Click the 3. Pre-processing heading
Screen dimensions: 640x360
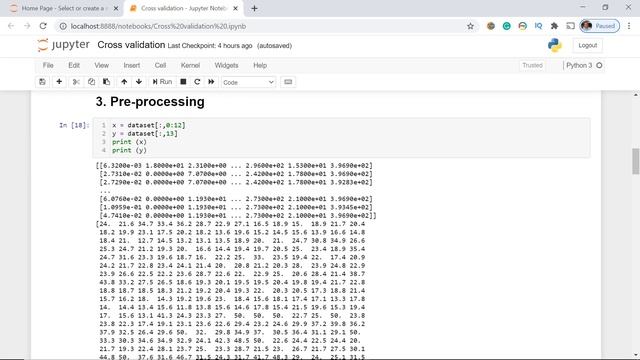click(150, 102)
